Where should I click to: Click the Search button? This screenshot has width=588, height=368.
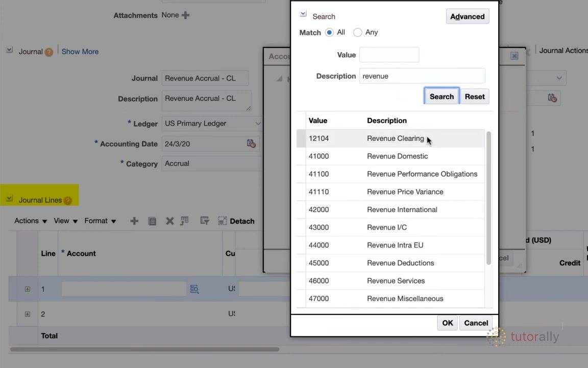(x=442, y=97)
